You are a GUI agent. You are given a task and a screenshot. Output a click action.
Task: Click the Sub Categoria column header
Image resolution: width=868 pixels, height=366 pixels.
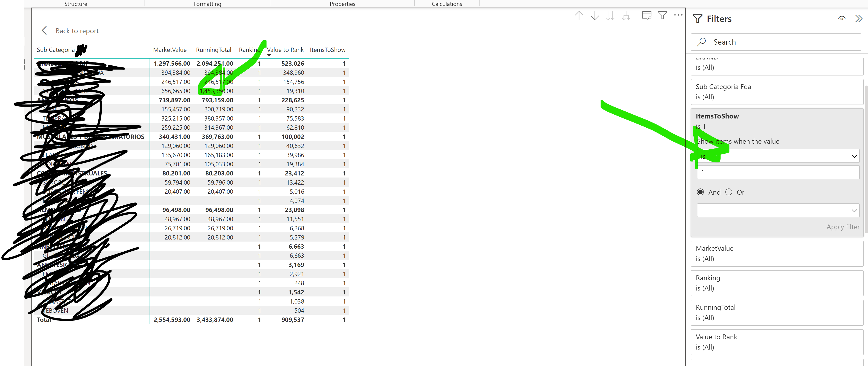56,50
